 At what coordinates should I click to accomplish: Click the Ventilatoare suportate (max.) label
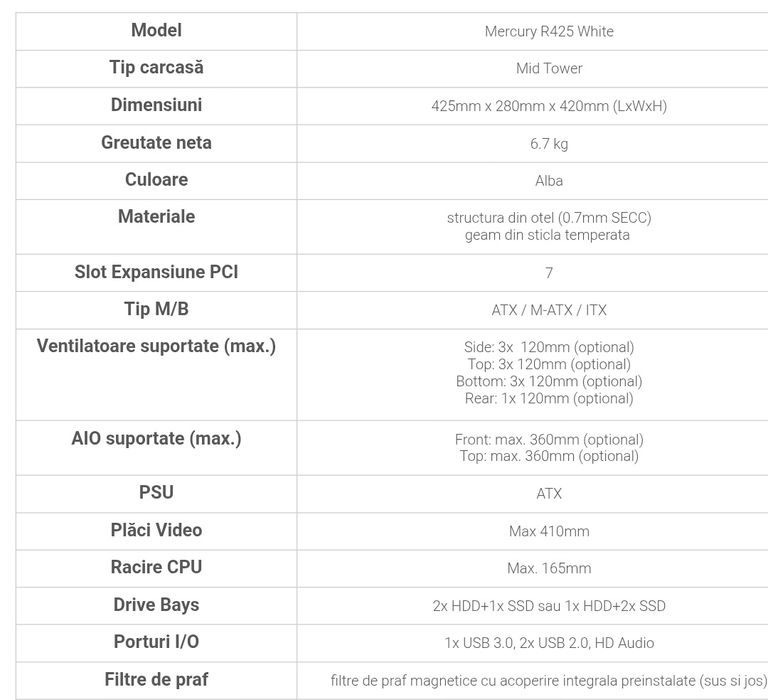156,346
